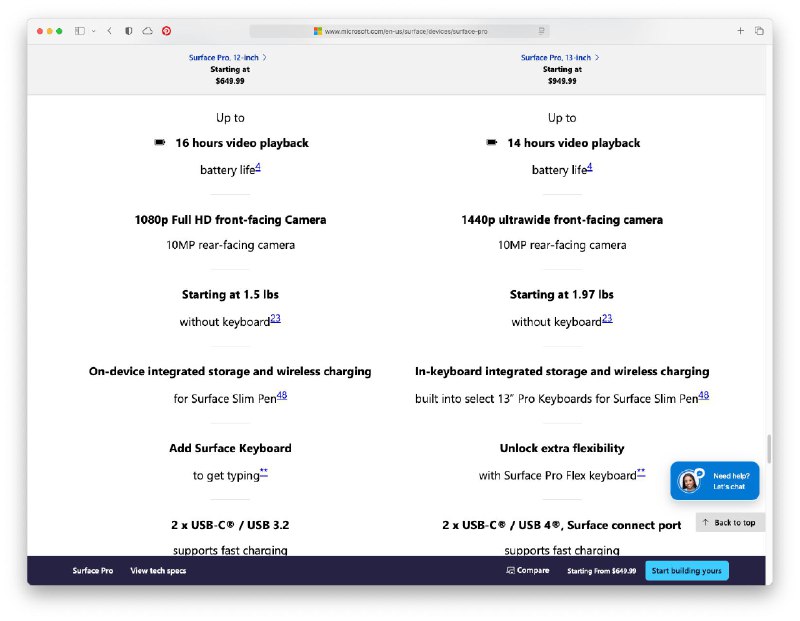800x621 pixels.
Task: Click the privacy shield icon in toolbar
Action: pyautogui.click(x=129, y=31)
